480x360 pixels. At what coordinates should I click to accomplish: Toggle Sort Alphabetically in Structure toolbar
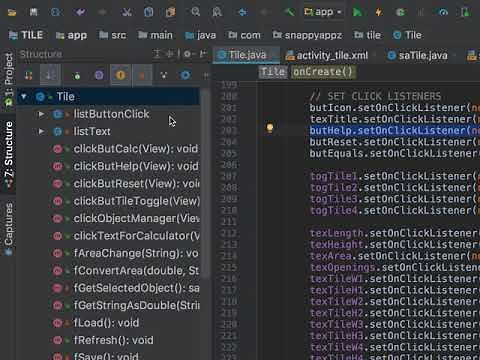click(50, 75)
